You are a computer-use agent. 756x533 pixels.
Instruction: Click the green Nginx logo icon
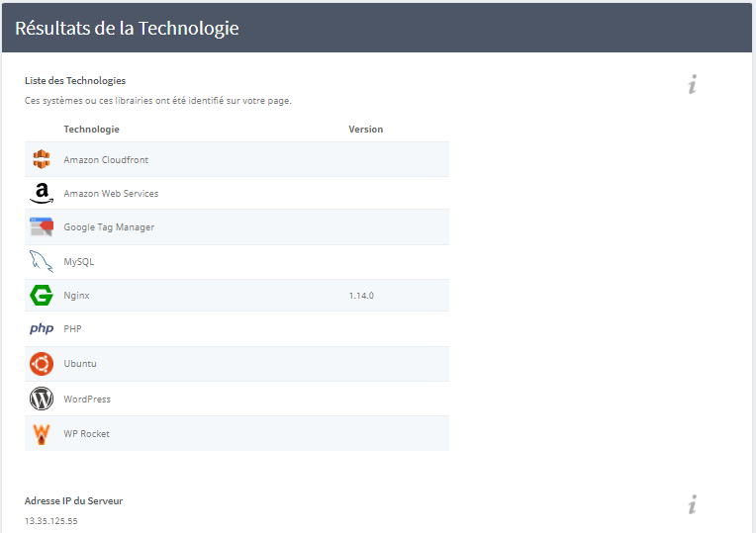point(42,296)
